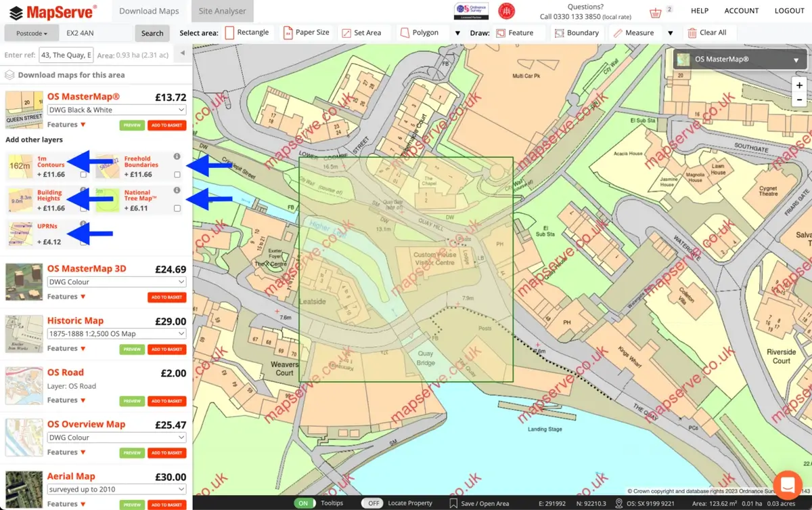Click the National Tree Map layer title
812x510 pixels.
pos(141,196)
